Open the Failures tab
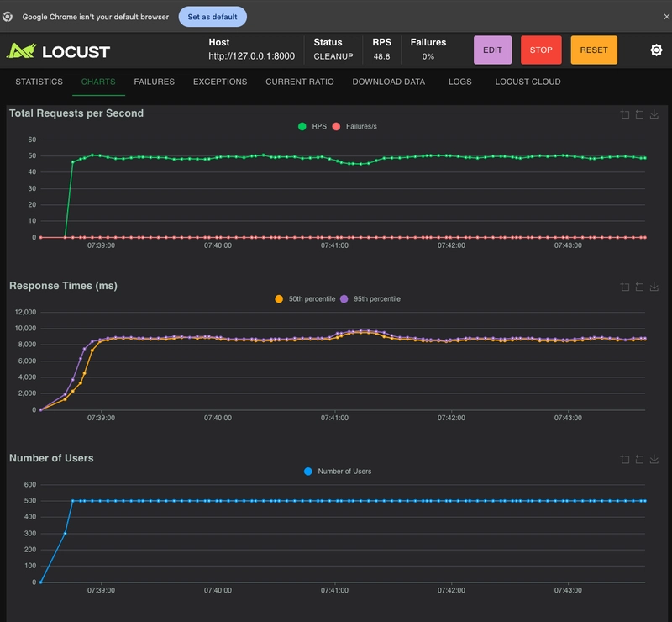Viewport: 672px width, 622px height. (x=154, y=82)
